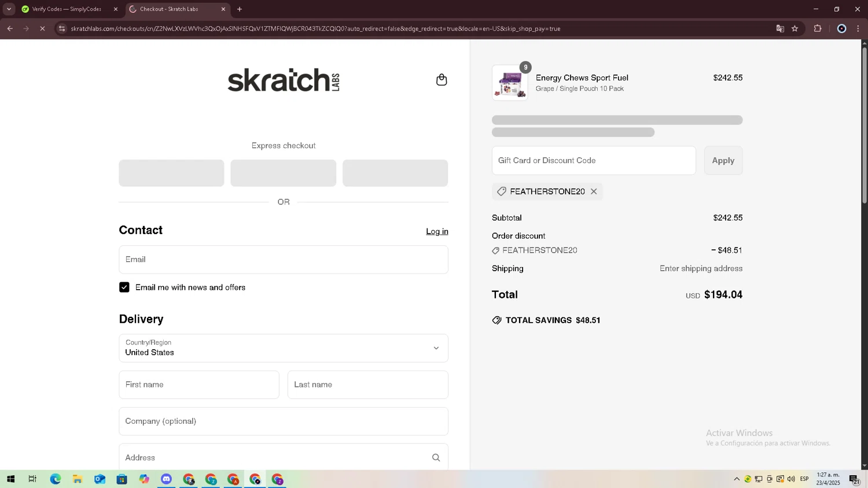868x488 pixels.
Task: Focus the First name field
Action: [199, 385]
